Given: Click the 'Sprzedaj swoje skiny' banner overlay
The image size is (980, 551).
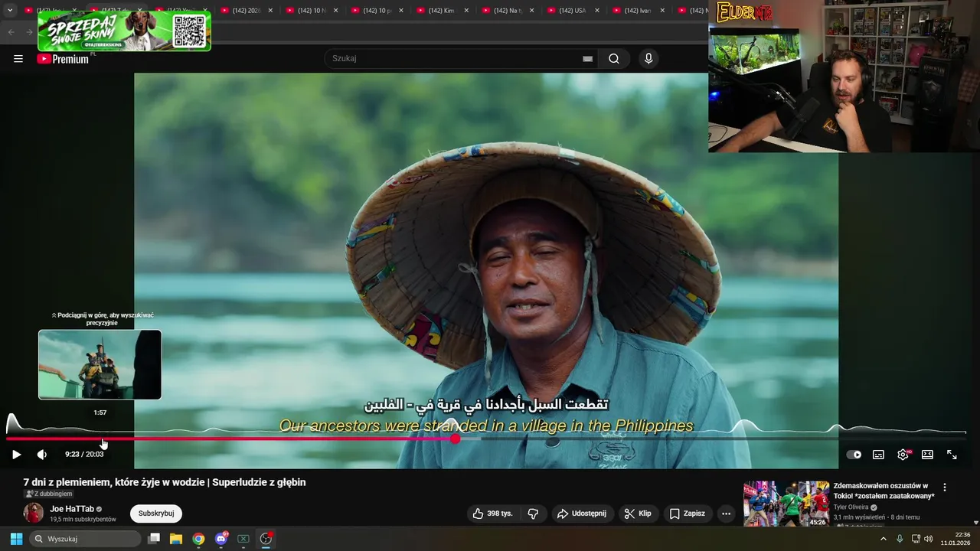Looking at the screenshot, I should click(x=124, y=31).
